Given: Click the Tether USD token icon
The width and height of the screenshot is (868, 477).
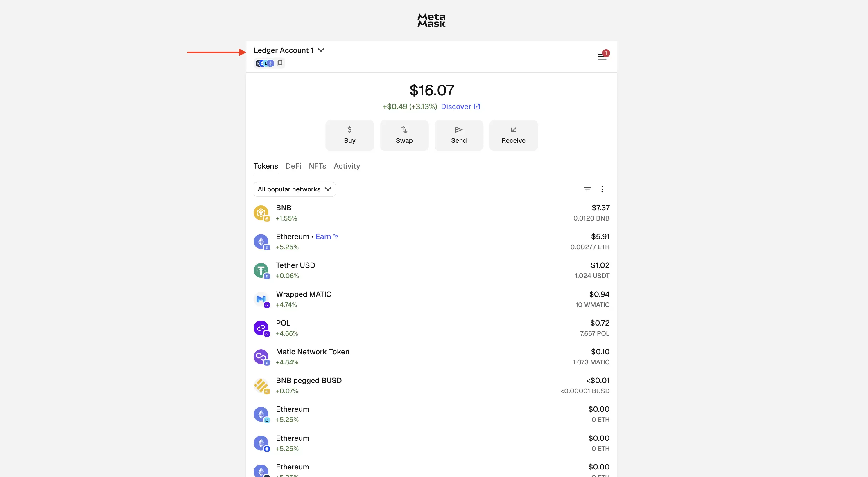Looking at the screenshot, I should point(261,271).
